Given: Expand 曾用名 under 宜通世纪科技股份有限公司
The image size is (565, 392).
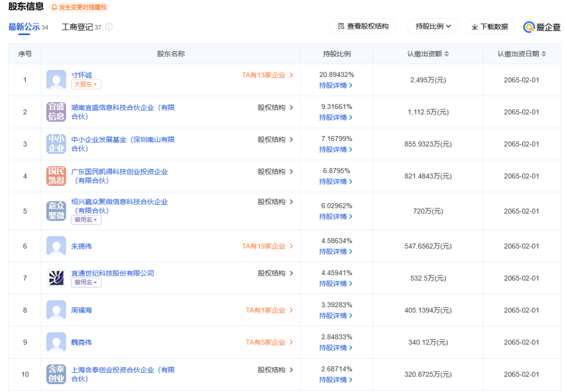Looking at the screenshot, I should [86, 283].
